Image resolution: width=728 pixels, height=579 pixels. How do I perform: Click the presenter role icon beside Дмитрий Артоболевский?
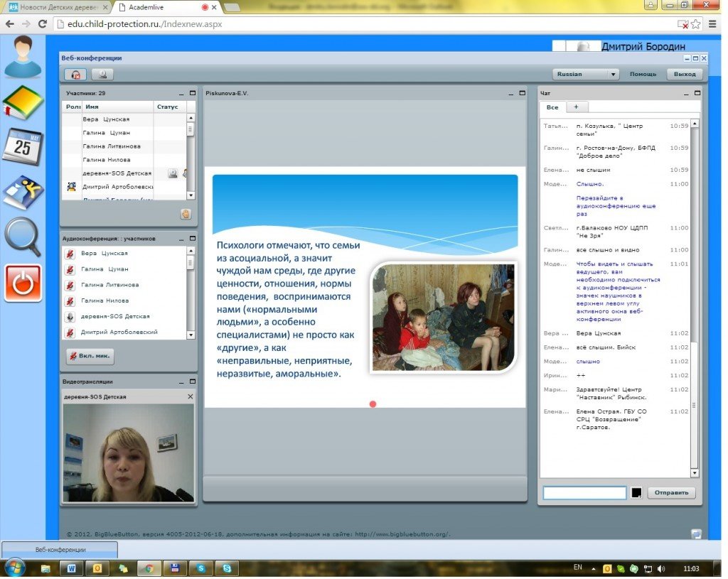point(72,187)
